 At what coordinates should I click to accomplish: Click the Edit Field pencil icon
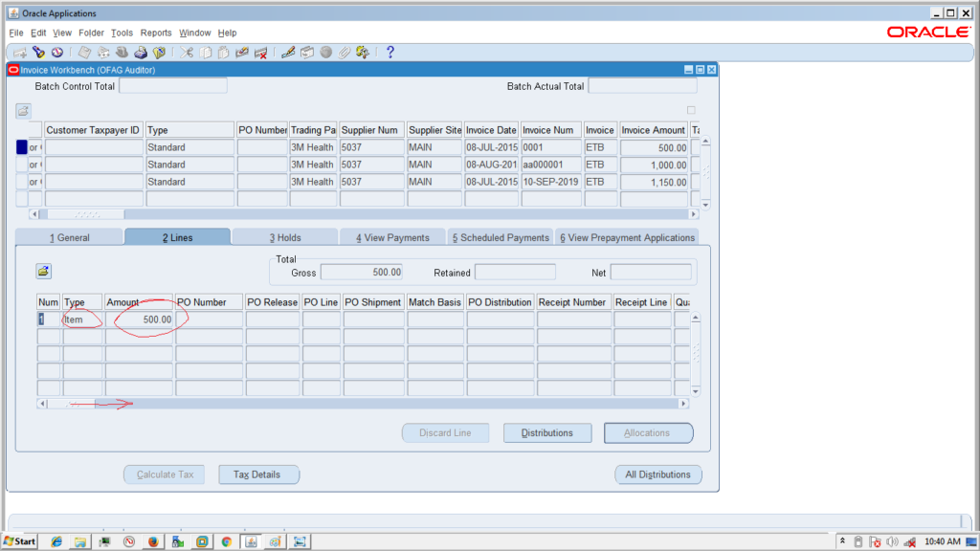(x=288, y=53)
